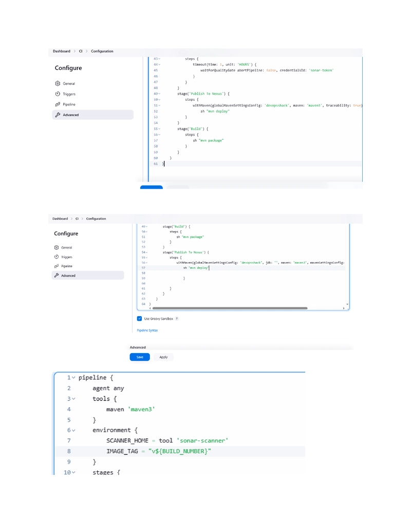Uncheck the Use Groovy Sandbox checkbox
411x532 pixels.
point(139,319)
